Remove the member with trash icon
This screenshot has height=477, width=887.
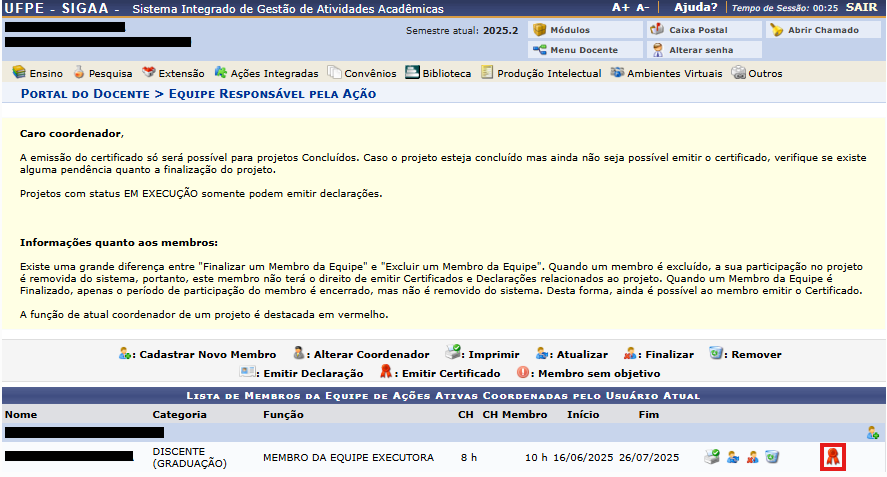point(772,457)
